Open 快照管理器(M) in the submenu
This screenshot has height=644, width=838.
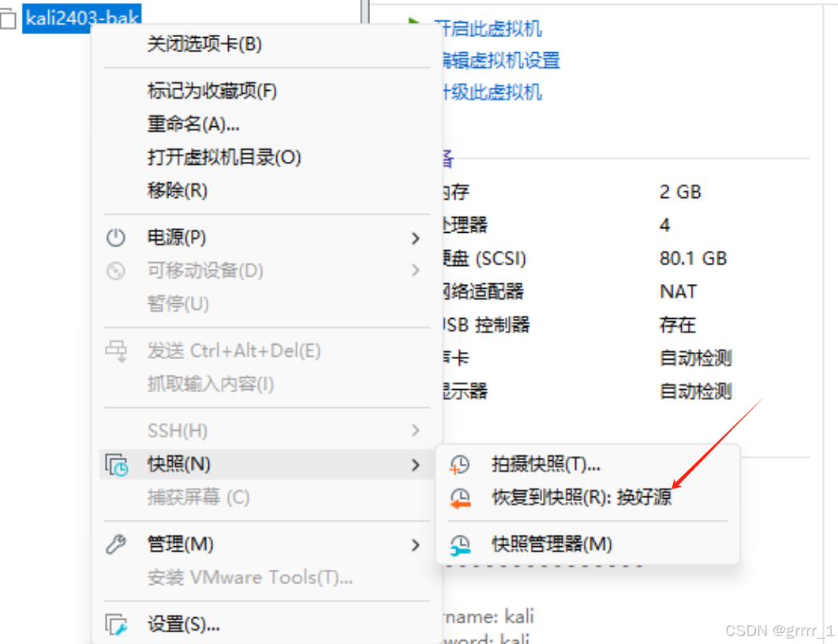(x=588, y=545)
